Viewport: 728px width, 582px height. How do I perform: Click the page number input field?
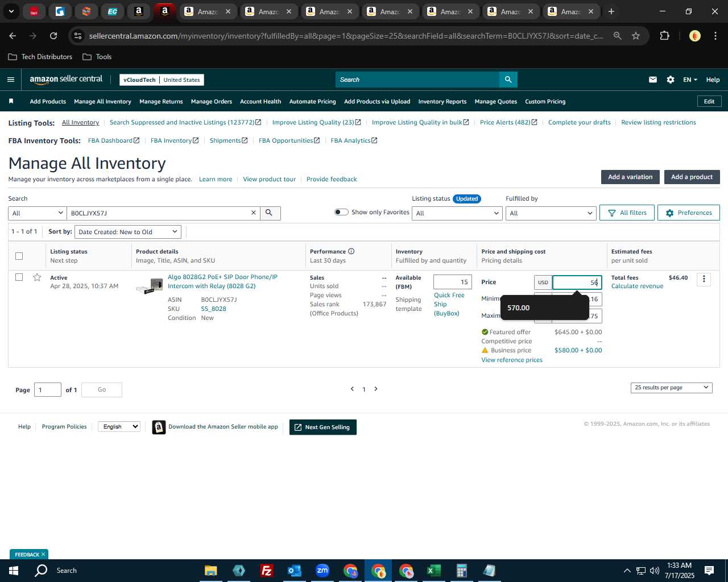[48, 390]
